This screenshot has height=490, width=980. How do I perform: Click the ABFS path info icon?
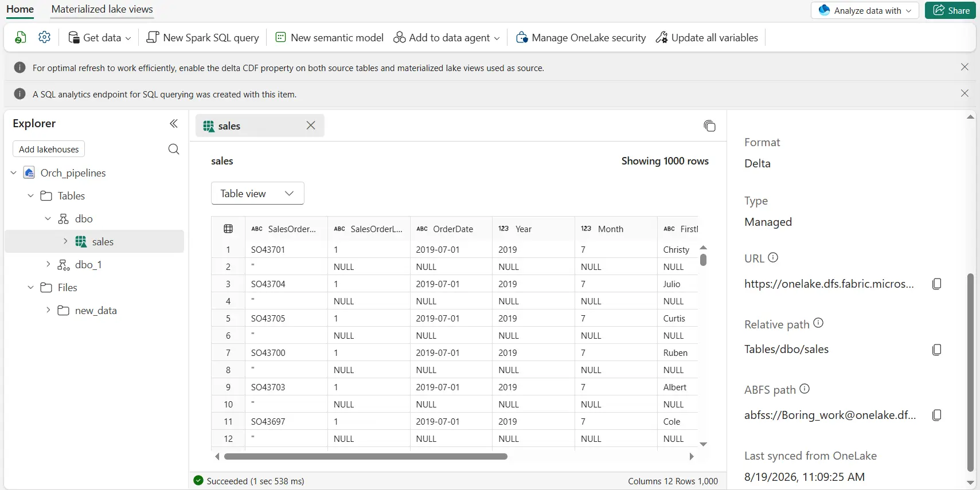805,389
